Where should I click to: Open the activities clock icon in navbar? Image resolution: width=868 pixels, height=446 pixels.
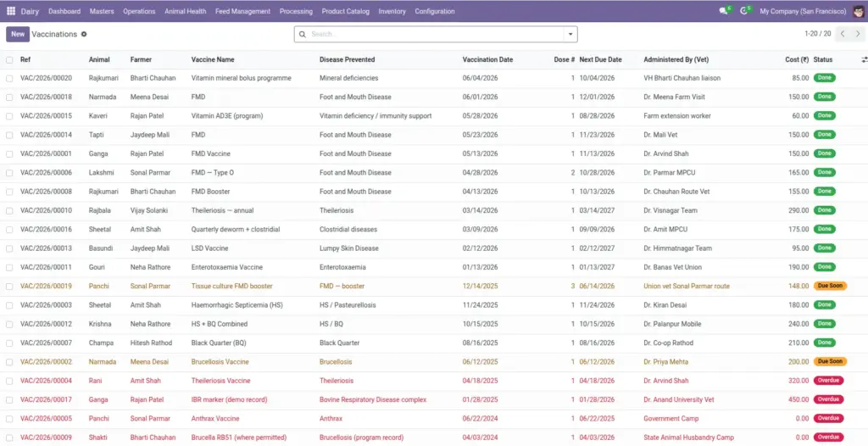point(744,11)
